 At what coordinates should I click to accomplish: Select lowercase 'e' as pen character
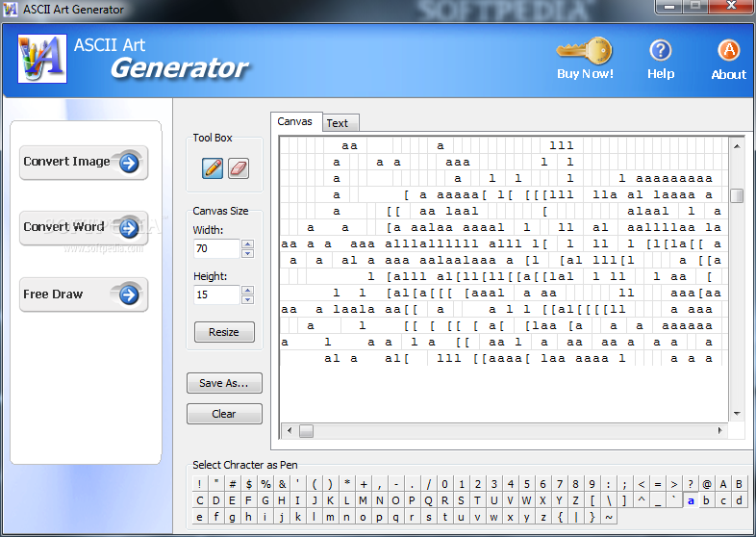(200, 517)
